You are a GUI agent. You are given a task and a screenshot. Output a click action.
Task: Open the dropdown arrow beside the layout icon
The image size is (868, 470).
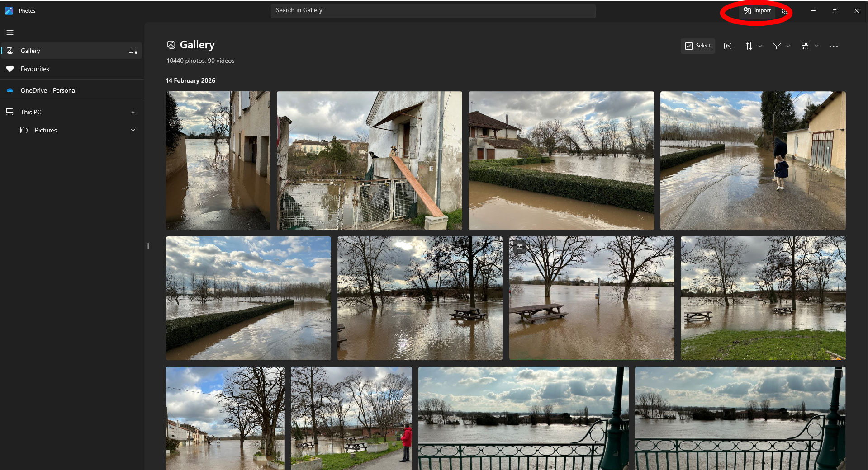tap(816, 46)
